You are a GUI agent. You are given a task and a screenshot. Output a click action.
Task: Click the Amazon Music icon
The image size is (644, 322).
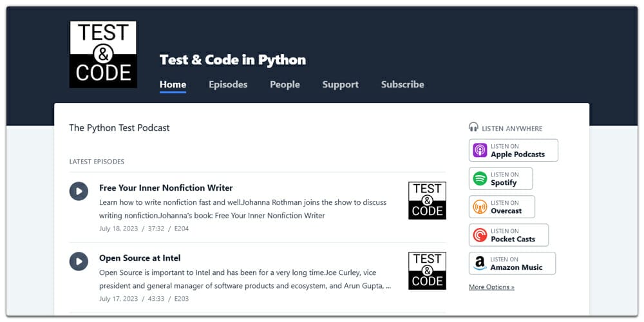coord(480,263)
